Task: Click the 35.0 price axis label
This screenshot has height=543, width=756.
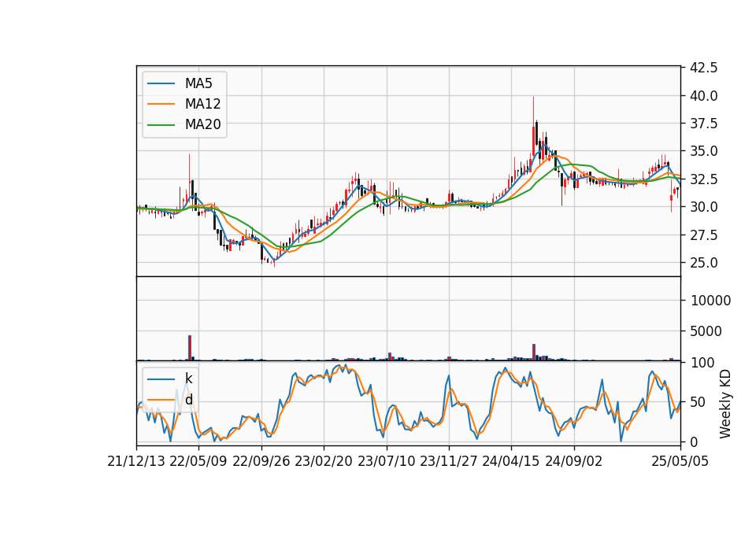Action: tap(703, 151)
